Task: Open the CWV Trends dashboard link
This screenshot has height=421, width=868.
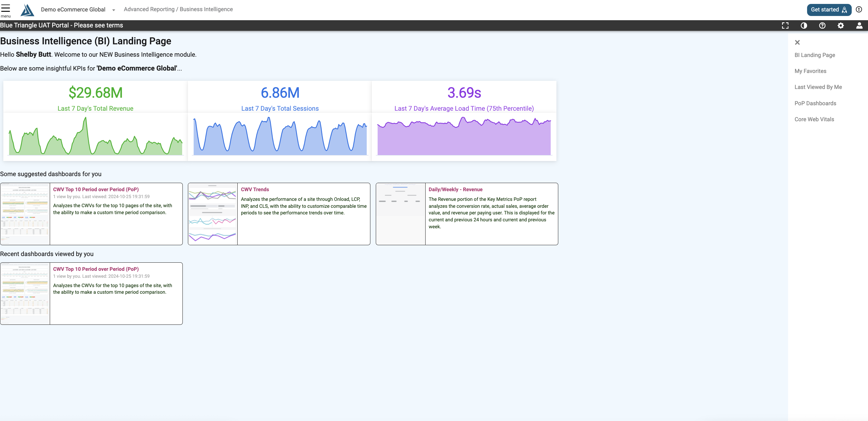Action: (x=255, y=190)
